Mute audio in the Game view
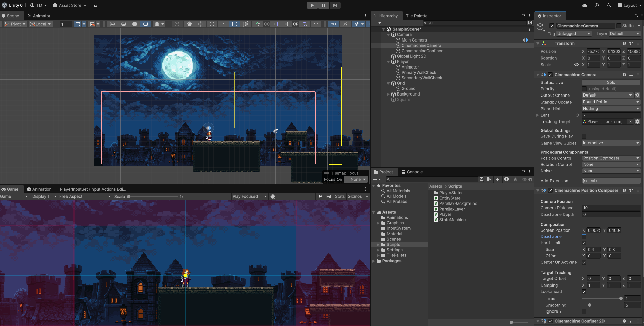This screenshot has height=326, width=644. [x=319, y=196]
